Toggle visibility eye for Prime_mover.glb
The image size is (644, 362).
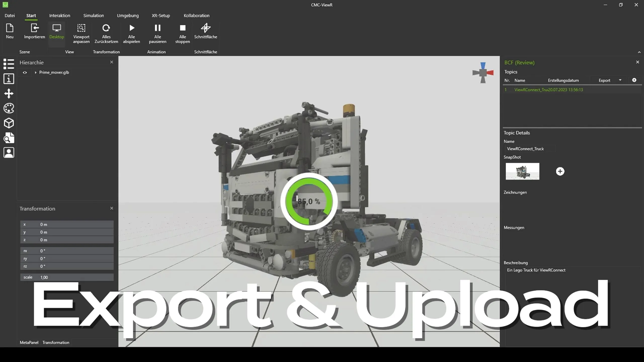(x=25, y=72)
